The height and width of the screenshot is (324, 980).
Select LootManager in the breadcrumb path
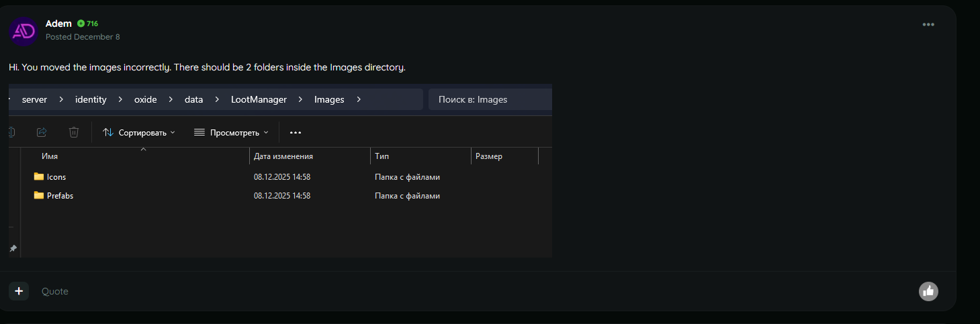pyautogui.click(x=259, y=99)
